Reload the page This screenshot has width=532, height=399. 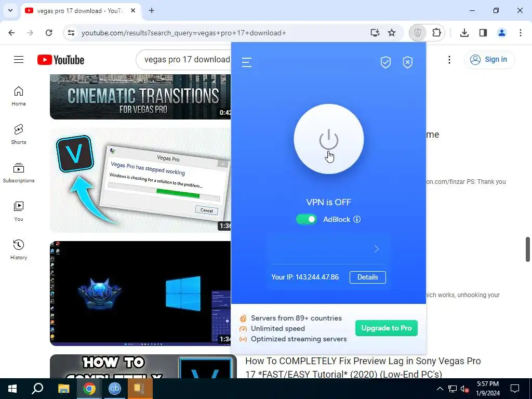(x=49, y=33)
